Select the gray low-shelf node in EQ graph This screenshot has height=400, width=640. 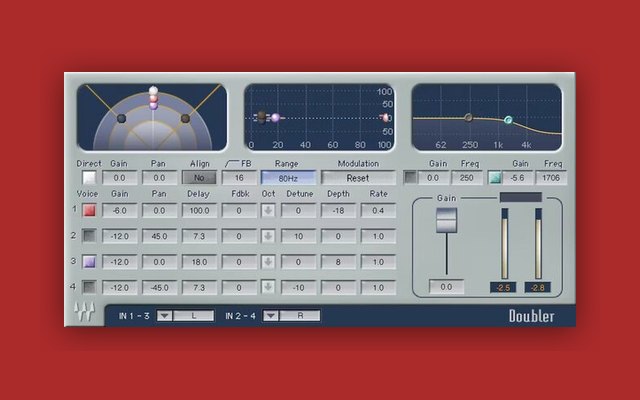pos(469,118)
